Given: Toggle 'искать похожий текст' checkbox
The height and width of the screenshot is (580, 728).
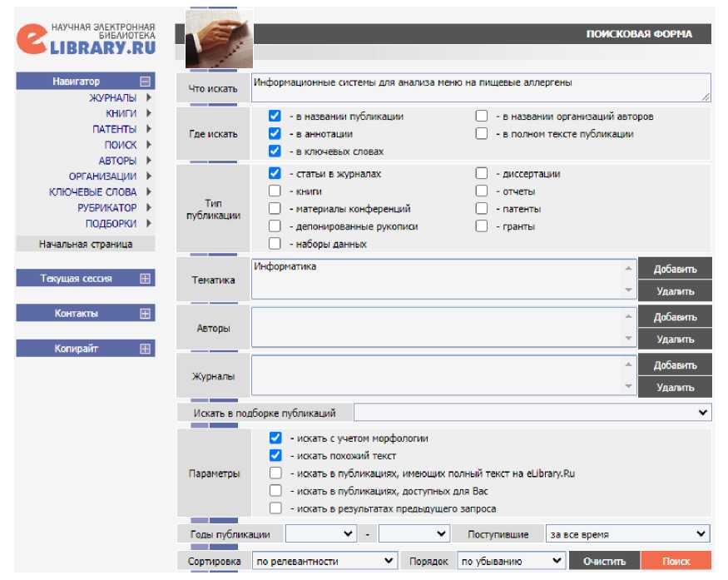Looking at the screenshot, I should click(275, 456).
